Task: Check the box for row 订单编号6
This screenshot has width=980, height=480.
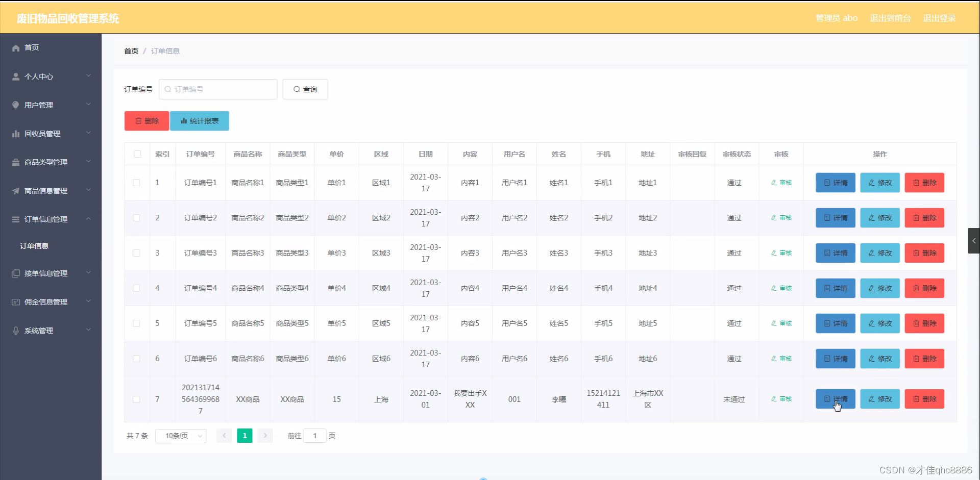Action: coord(136,359)
